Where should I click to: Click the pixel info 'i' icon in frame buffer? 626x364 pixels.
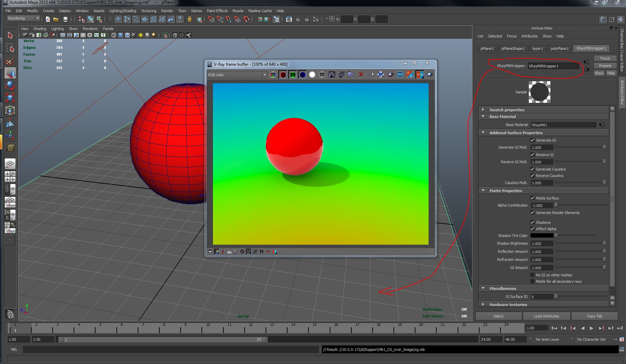[223, 251]
